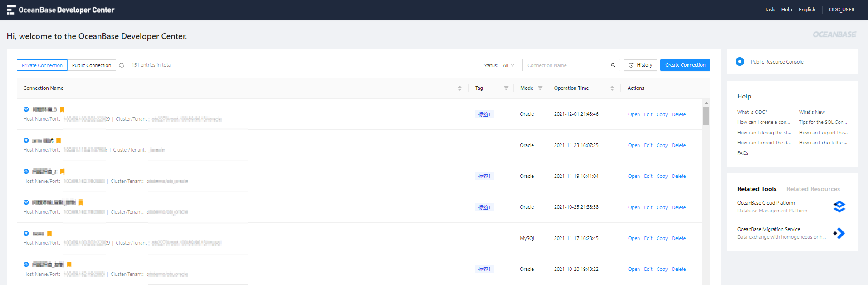This screenshot has width=868, height=285.
Task: Click the bookmark icon on the 2021-11-19 connection
Action: pos(62,172)
